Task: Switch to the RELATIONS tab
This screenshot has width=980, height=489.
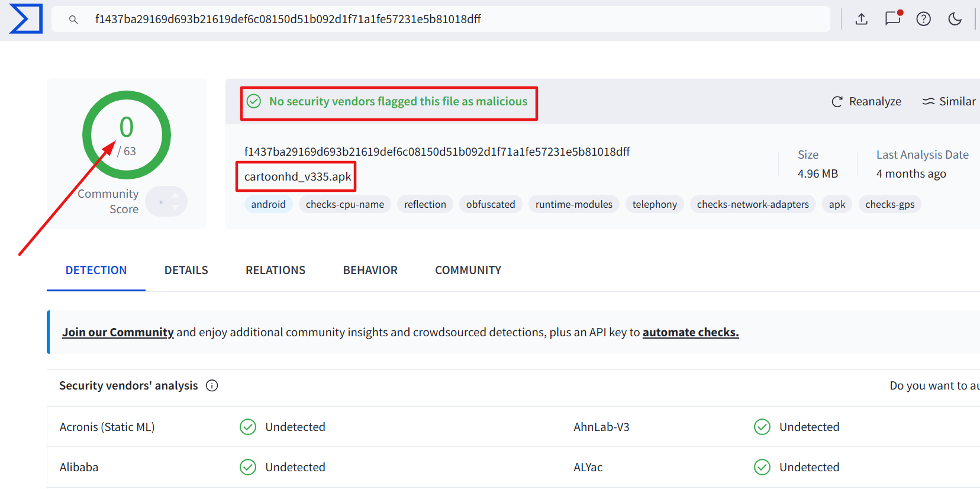Action: click(276, 270)
